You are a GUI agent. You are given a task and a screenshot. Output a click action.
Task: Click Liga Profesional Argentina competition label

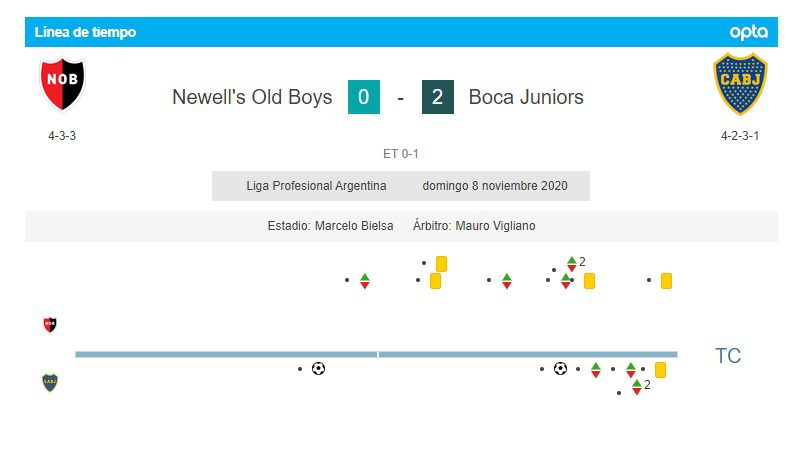click(316, 186)
